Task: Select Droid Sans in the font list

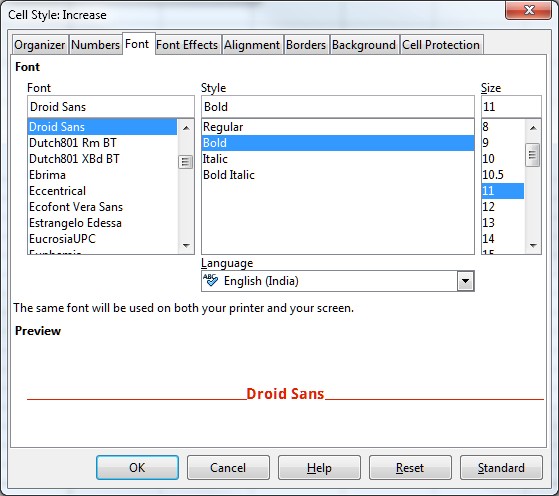Action: 102,127
